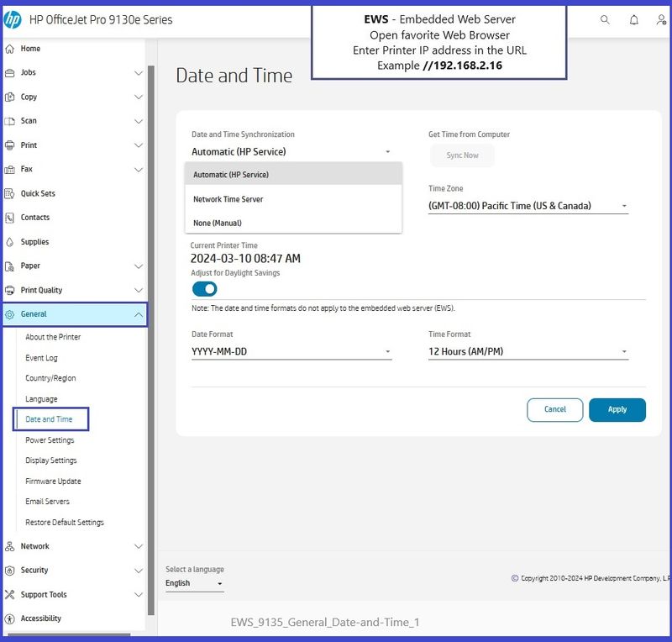Expand the Support Tools chevron
672x642 pixels.
point(139,595)
